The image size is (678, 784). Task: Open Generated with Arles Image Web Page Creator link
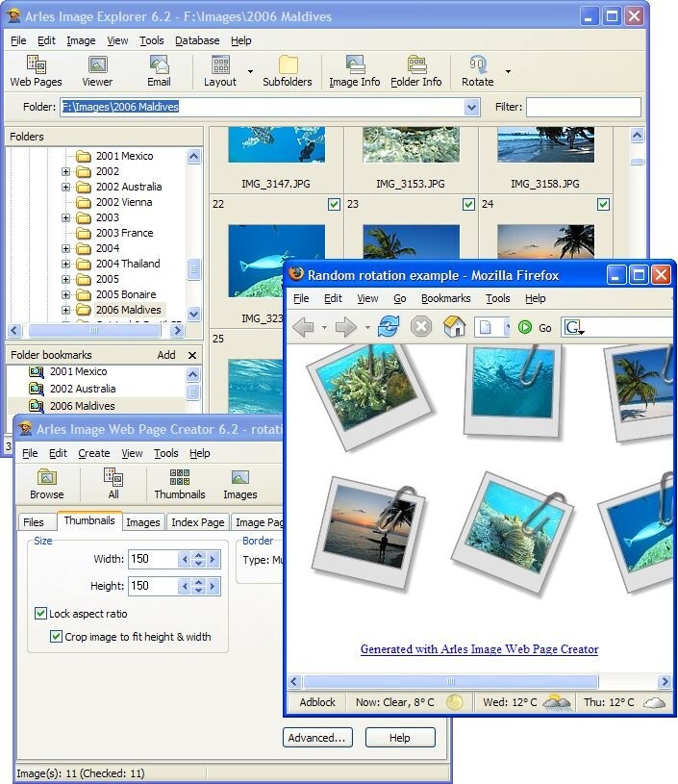coord(479,649)
